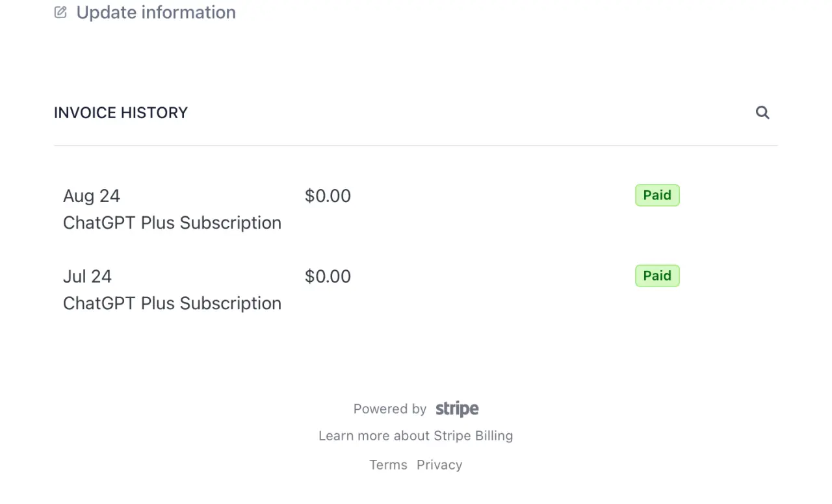Screen dimensions: 832x504
Task: Select the $0.00 amount on Jul 24 invoice
Action: point(328,277)
